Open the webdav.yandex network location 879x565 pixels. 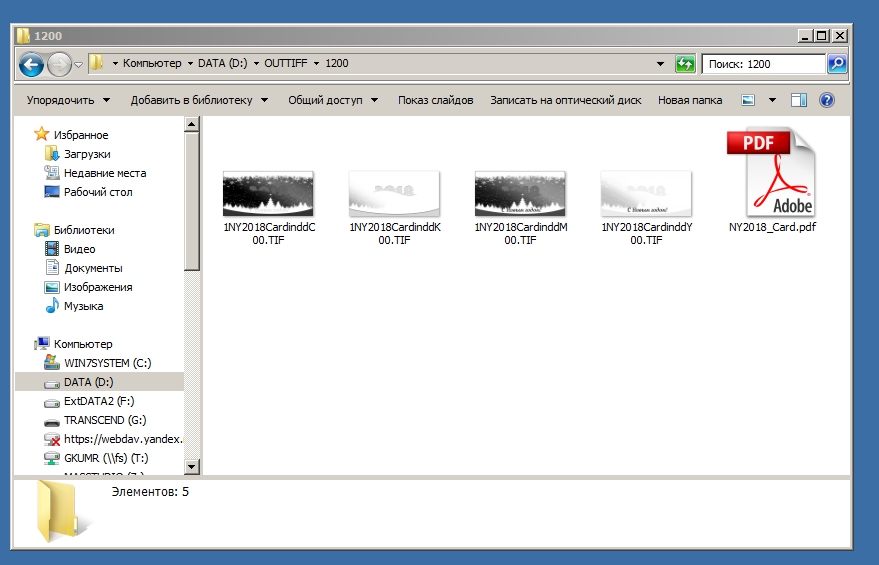coord(113,439)
